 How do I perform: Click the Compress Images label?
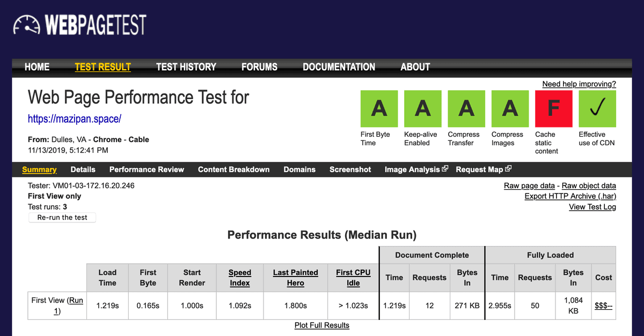click(x=507, y=139)
